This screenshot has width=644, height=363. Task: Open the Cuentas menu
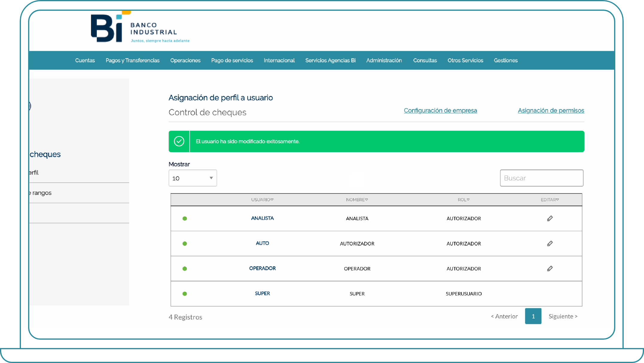point(85,60)
